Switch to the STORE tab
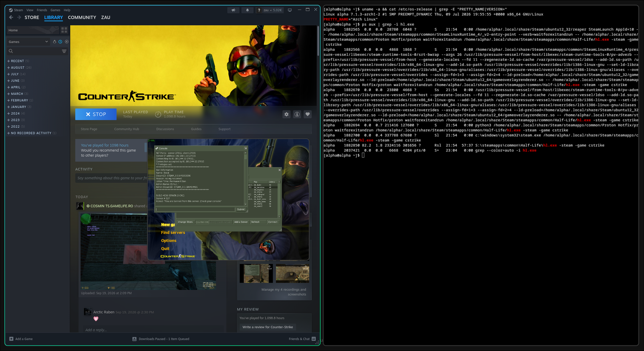 (x=32, y=18)
